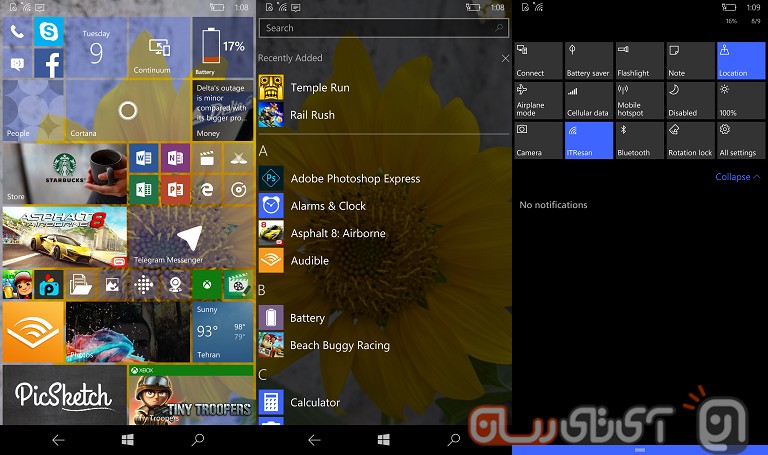Screen dimensions: 768x455
Task: Enable Airplane mode
Action: tap(538, 101)
